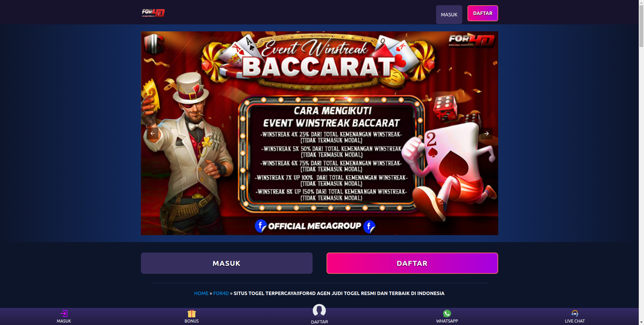Image resolution: width=644 pixels, height=325 pixels.
Task: Click the Baccarat Winstreak event banner
Action: (320, 133)
